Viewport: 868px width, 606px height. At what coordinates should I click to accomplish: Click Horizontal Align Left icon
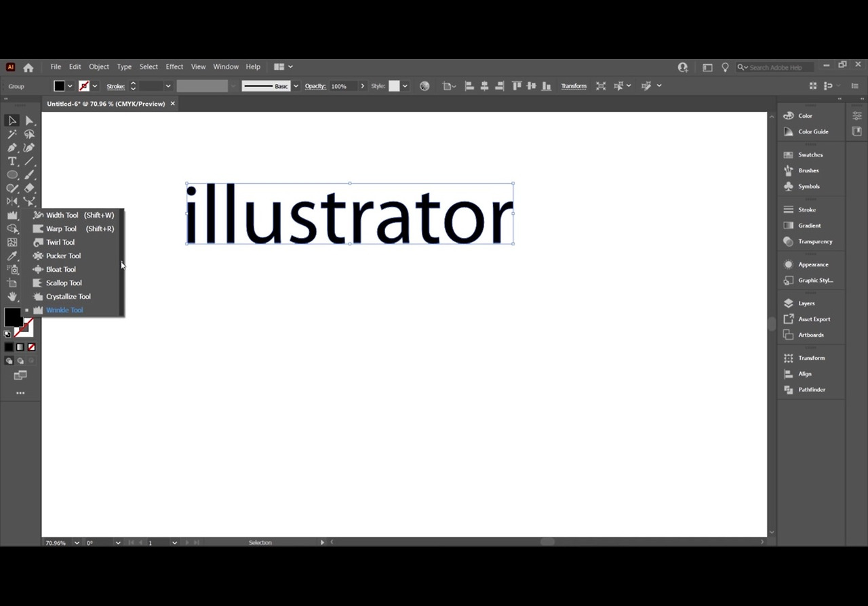469,86
